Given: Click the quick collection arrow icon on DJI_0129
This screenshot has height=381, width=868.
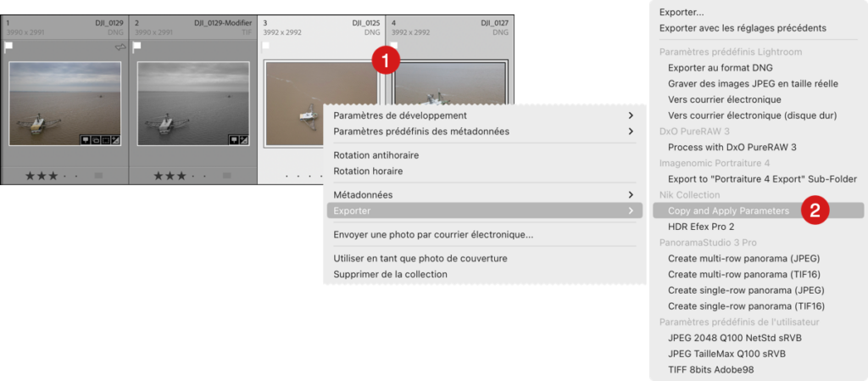Looking at the screenshot, I should (120, 47).
